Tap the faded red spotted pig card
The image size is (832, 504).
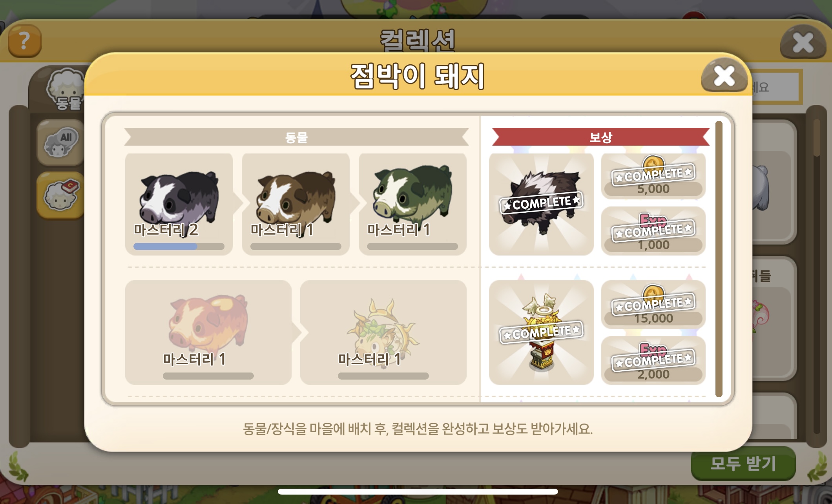tap(208, 332)
